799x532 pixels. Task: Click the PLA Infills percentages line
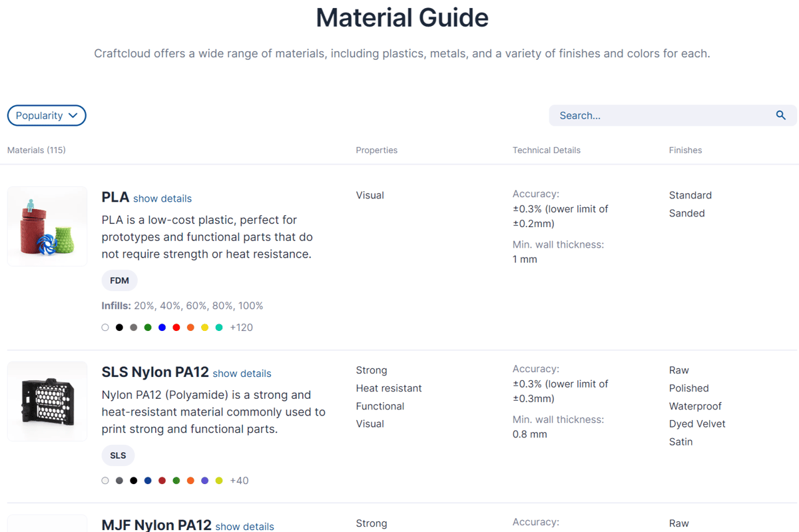tap(182, 306)
